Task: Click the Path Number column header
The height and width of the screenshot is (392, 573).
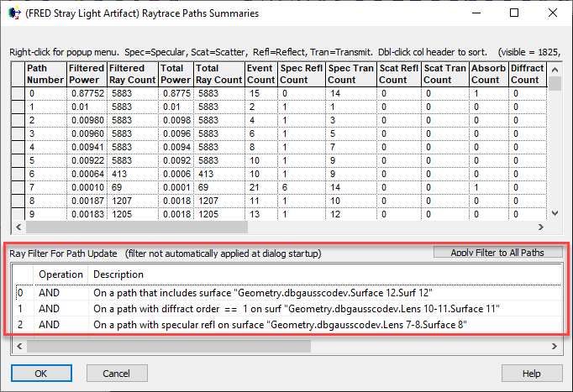Action: click(45, 74)
